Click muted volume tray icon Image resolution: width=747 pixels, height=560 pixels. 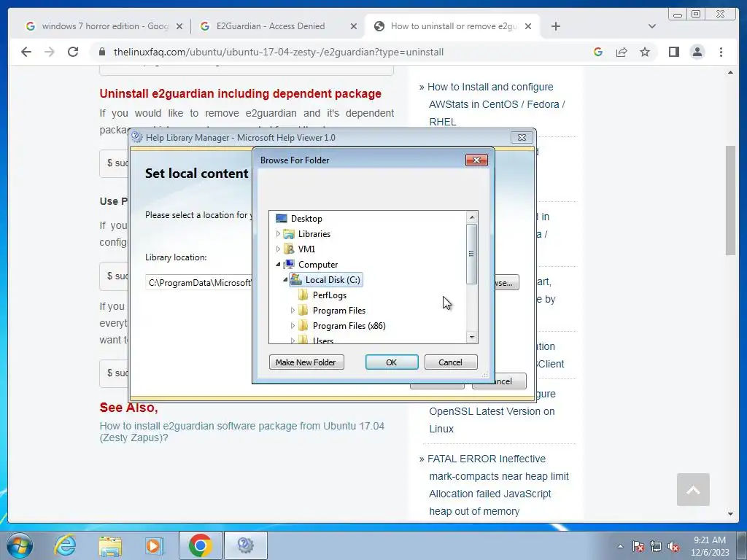673,546
